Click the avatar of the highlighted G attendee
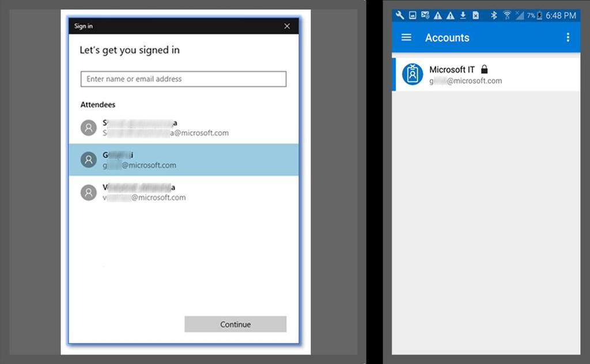The image size is (590, 364). click(89, 160)
